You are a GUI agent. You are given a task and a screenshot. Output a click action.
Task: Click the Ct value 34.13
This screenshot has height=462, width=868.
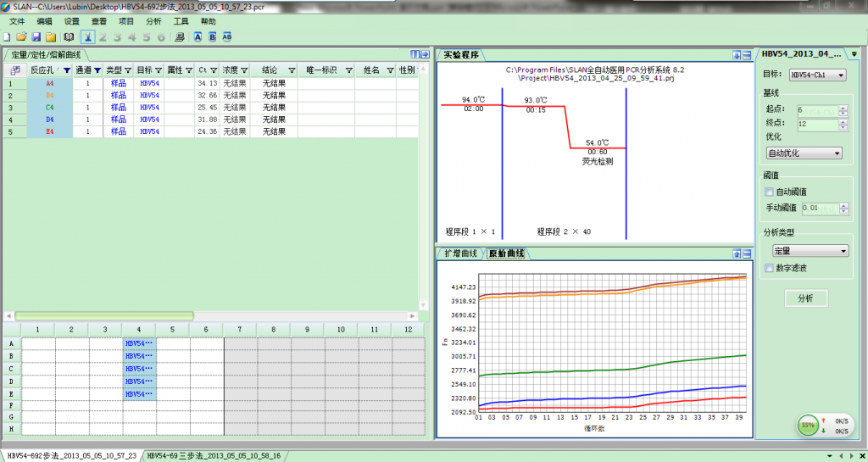click(x=208, y=83)
